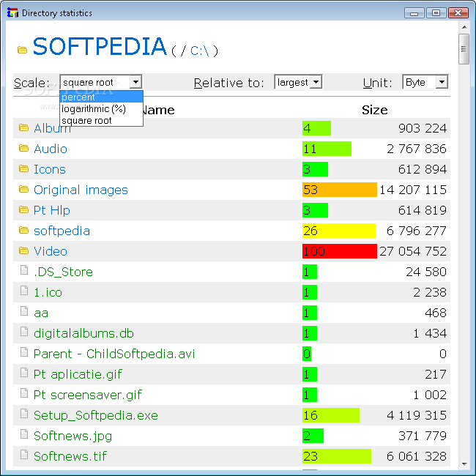The height and width of the screenshot is (476, 476).
Task: Click file icon beside Parent - ChildSoftpedia.avi
Action: pos(24,352)
